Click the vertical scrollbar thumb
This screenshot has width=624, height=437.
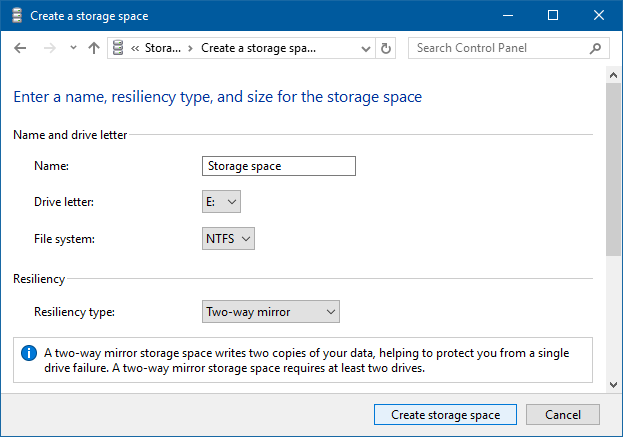pyautogui.click(x=613, y=169)
